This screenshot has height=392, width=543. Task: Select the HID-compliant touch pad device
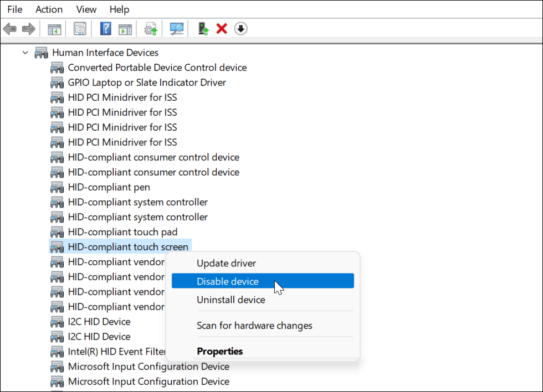pos(122,231)
